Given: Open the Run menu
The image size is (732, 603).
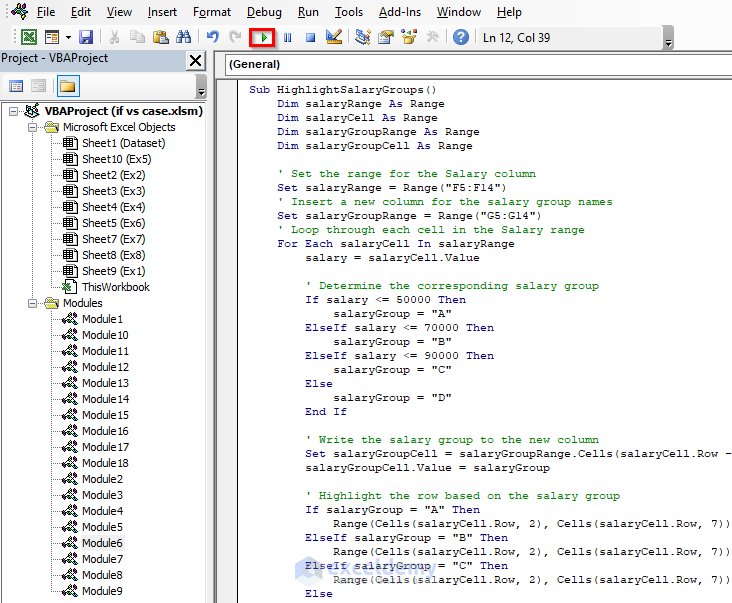Looking at the screenshot, I should coord(308,12).
